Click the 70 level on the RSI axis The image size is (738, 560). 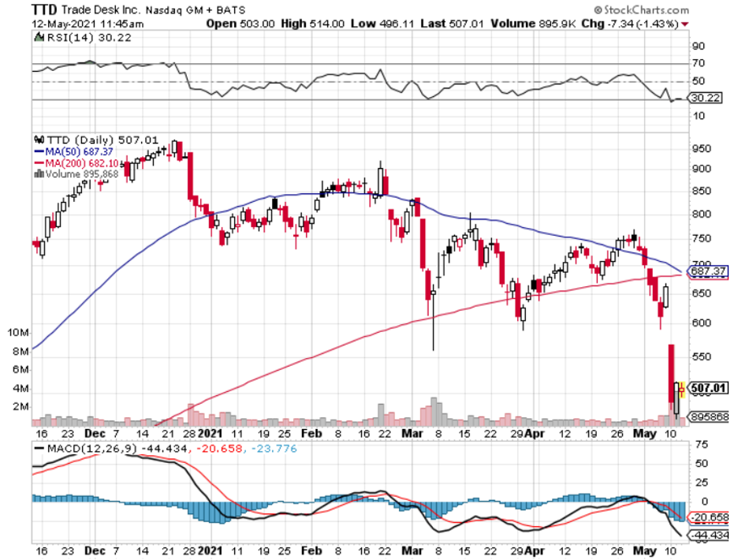[x=699, y=63]
